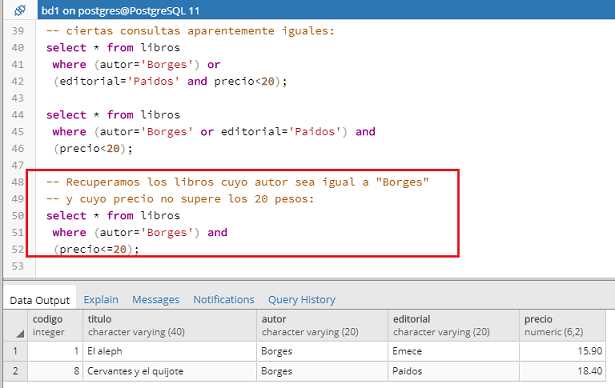Click the codigo cell with value 8
615x388 pixels.
click(x=55, y=371)
